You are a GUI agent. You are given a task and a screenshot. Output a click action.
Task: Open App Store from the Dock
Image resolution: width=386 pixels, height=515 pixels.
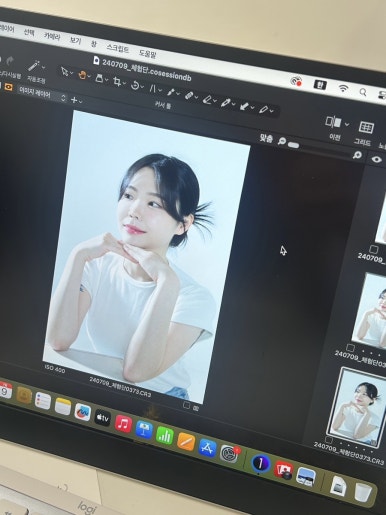pyautogui.click(x=207, y=447)
